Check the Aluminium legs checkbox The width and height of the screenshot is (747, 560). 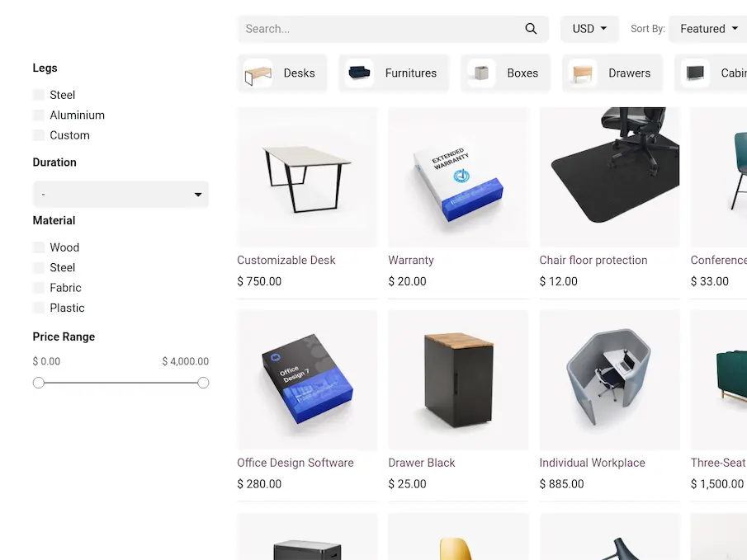tap(39, 115)
